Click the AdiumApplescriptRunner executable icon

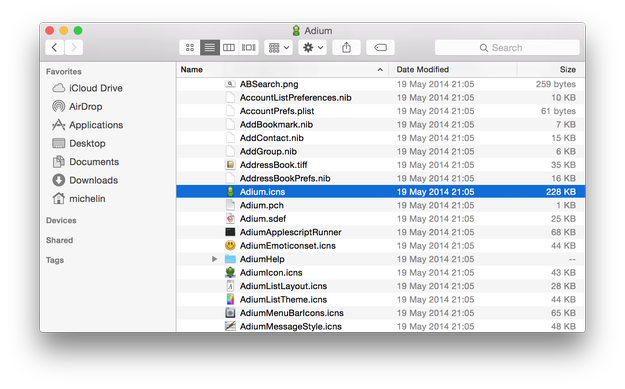tap(230, 232)
